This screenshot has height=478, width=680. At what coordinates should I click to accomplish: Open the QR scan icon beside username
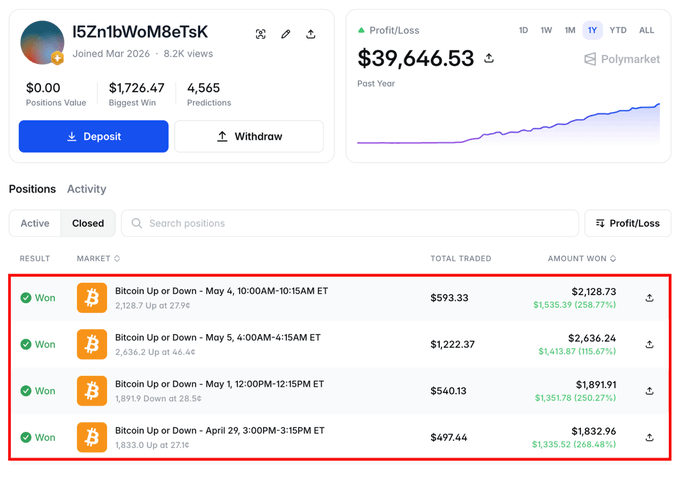(x=261, y=34)
